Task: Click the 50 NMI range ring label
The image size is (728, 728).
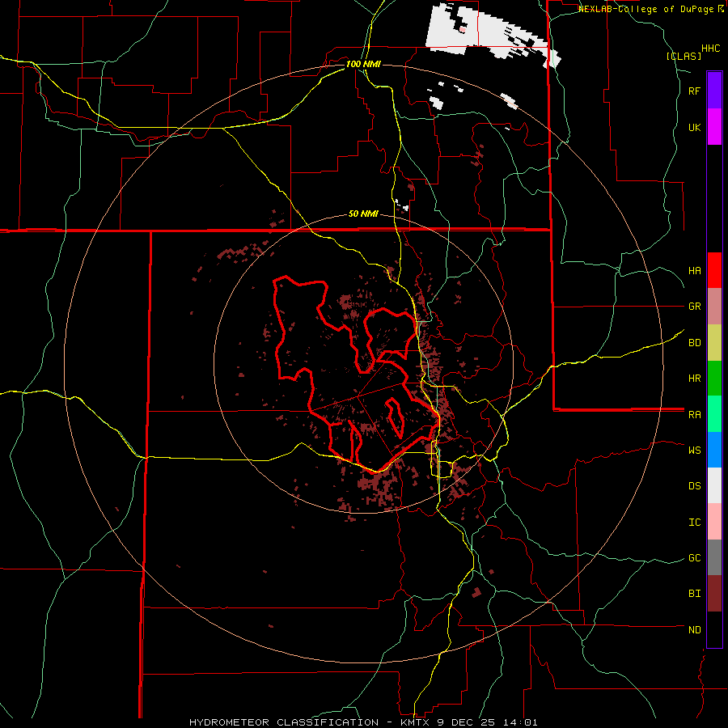Action: (x=363, y=214)
